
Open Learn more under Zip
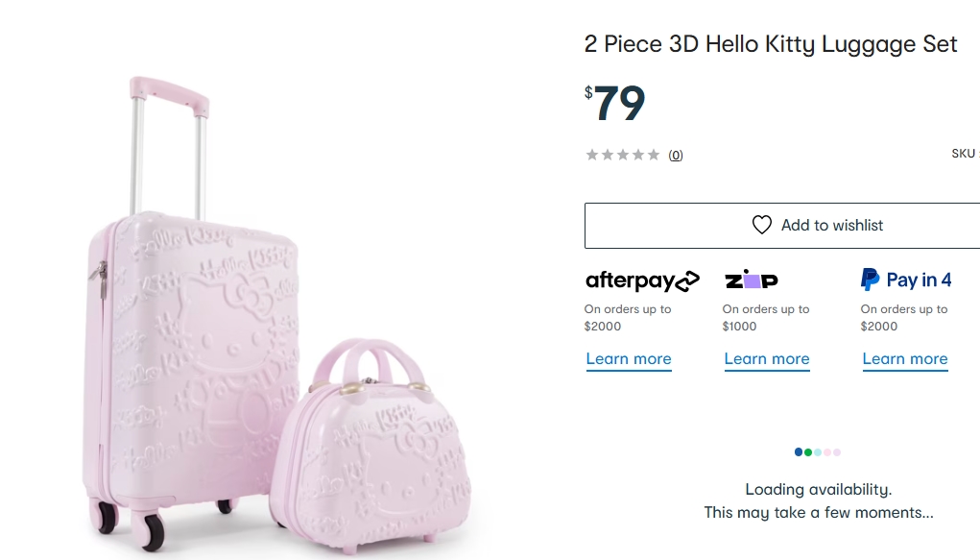767,359
